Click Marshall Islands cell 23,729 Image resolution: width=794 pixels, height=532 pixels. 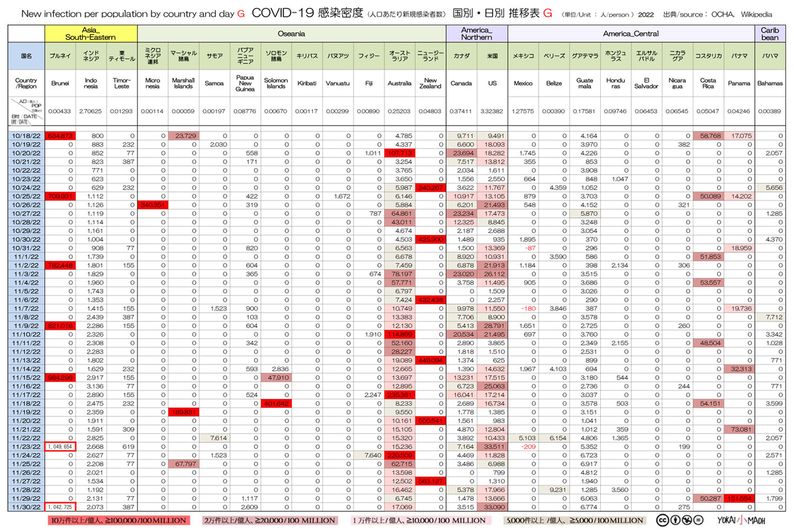click(183, 136)
